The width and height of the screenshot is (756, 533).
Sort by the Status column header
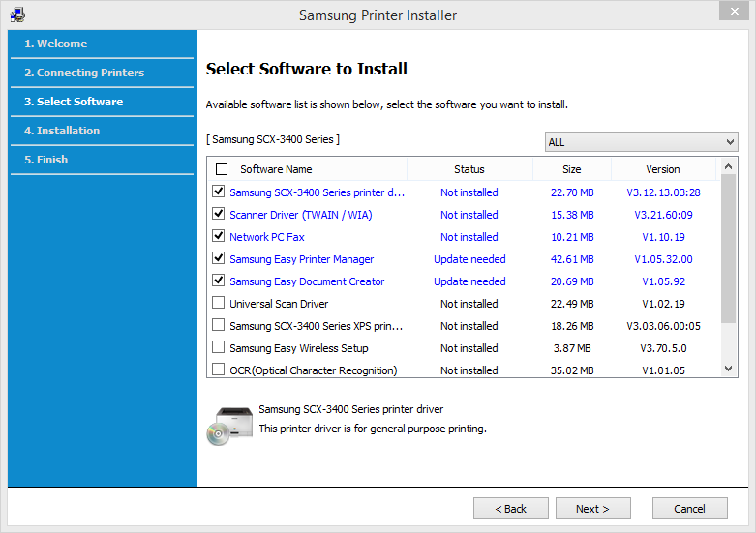coord(469,169)
